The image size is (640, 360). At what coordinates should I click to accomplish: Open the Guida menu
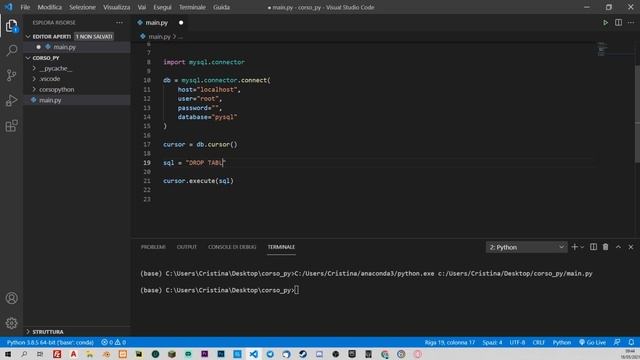(x=221, y=7)
